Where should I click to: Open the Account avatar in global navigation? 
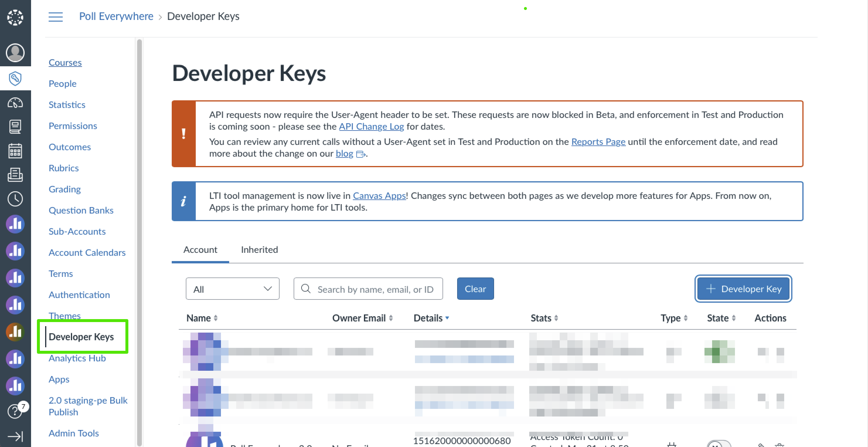[x=15, y=53]
